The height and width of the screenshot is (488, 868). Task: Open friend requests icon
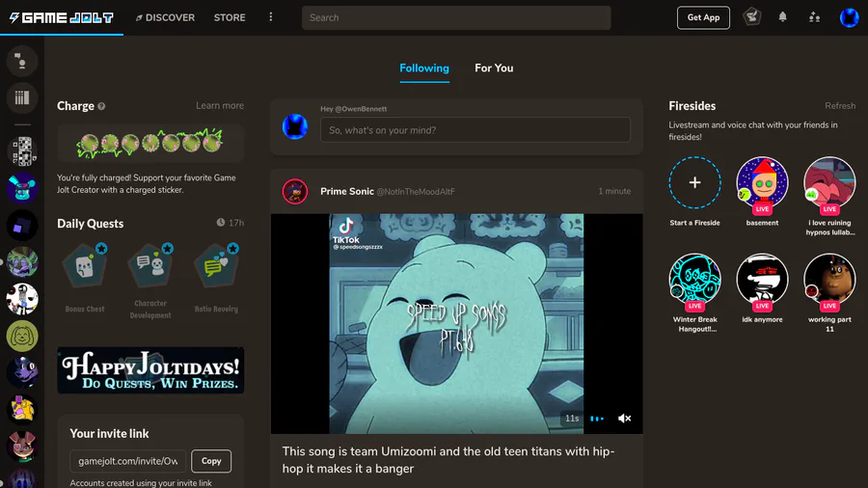(814, 17)
